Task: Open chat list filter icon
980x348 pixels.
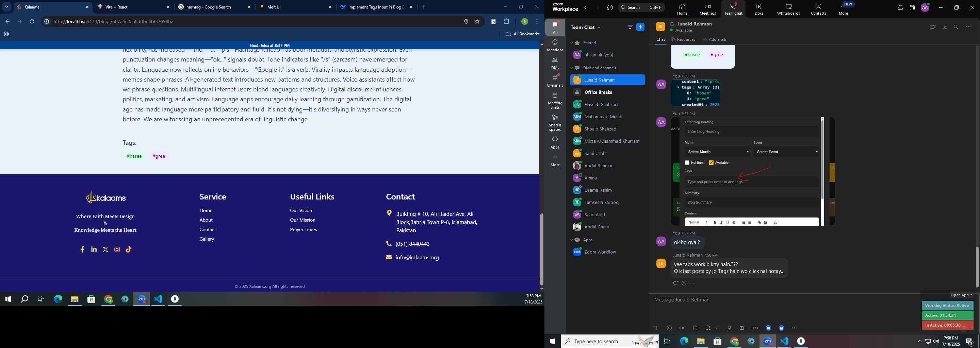Action: (x=630, y=27)
